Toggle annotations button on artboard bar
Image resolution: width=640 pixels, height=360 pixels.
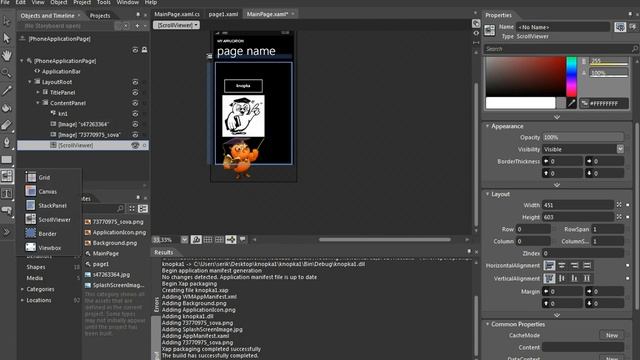[242, 240]
